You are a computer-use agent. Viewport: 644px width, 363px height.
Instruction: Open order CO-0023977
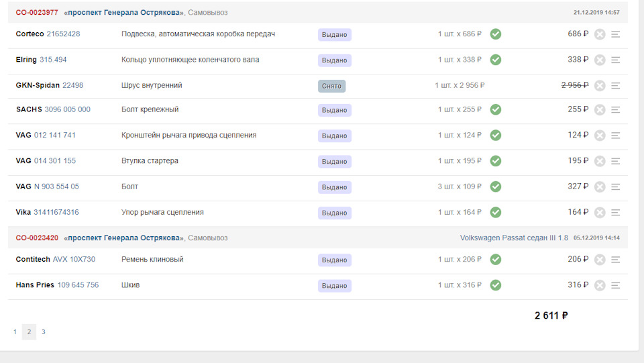[37, 13]
